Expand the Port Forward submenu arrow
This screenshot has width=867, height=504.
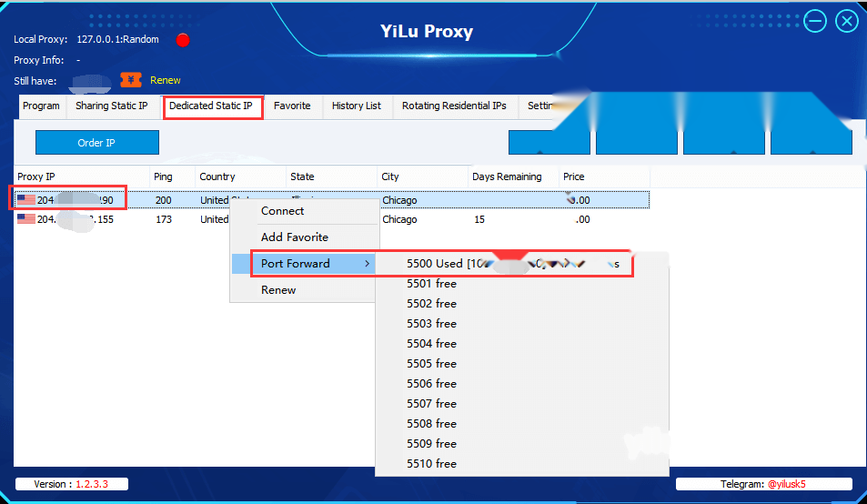coord(367,264)
